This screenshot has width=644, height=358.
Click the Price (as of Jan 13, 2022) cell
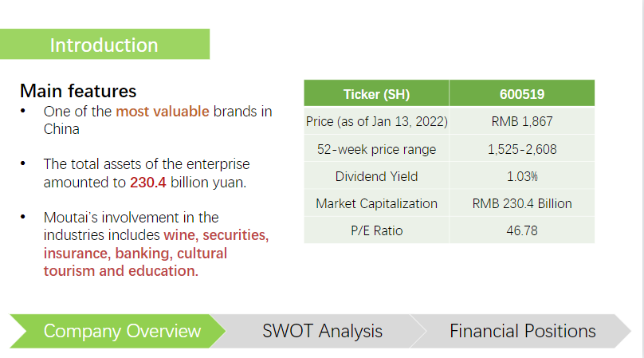(376, 121)
